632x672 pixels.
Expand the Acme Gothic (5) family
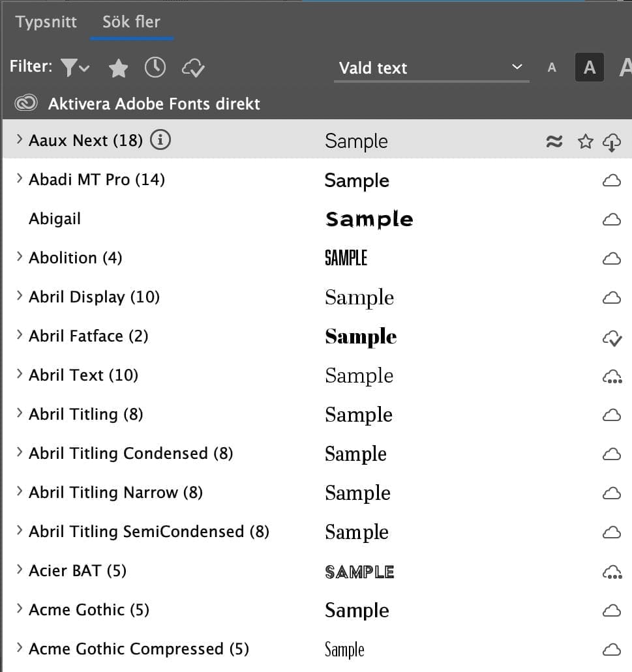click(x=20, y=607)
